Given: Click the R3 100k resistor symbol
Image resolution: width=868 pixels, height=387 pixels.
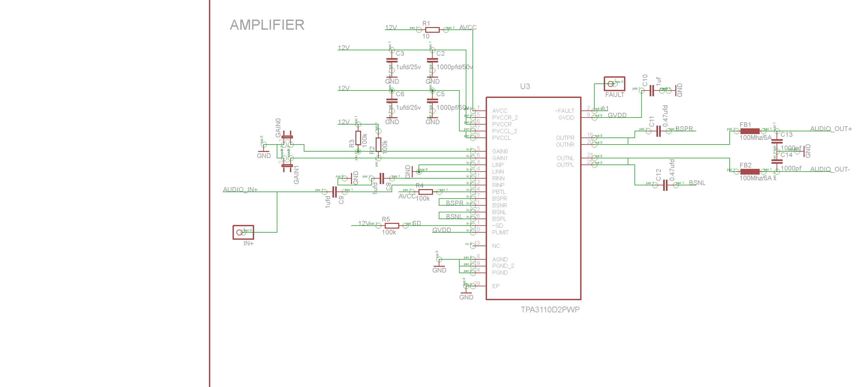Looking at the screenshot, I should (x=358, y=138).
